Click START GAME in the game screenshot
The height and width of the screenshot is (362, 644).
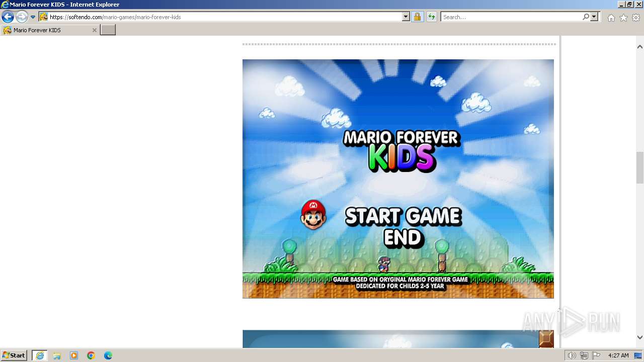[x=404, y=216]
